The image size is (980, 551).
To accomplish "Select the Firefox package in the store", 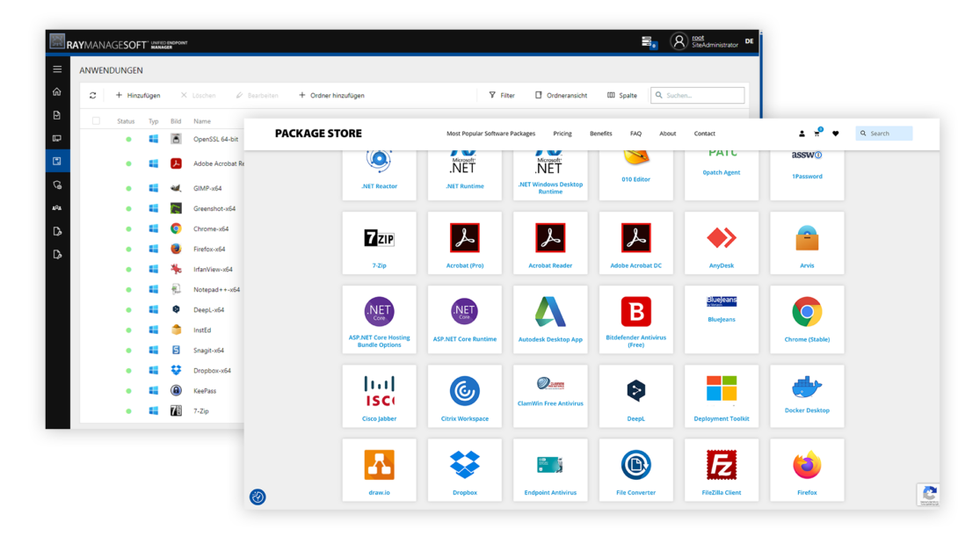I will click(x=806, y=469).
